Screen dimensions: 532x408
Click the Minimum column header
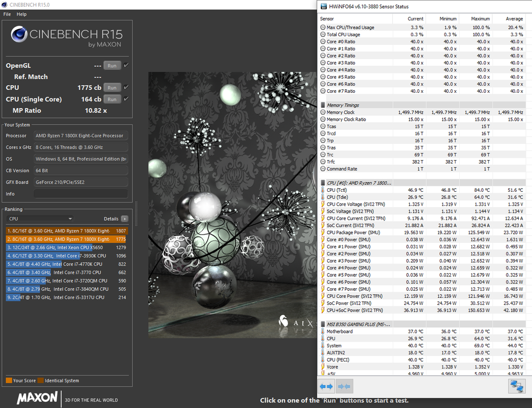[x=442, y=19]
